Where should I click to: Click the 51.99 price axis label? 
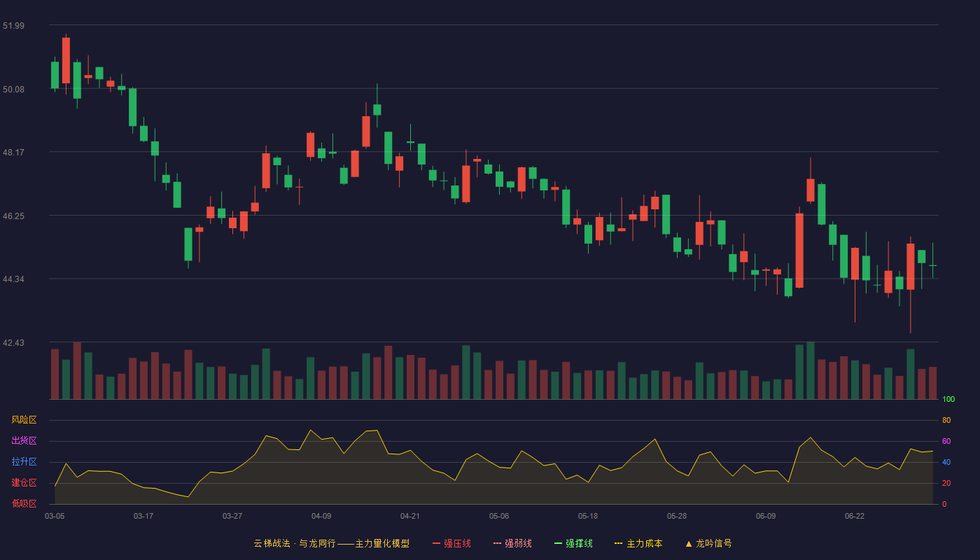(x=13, y=26)
